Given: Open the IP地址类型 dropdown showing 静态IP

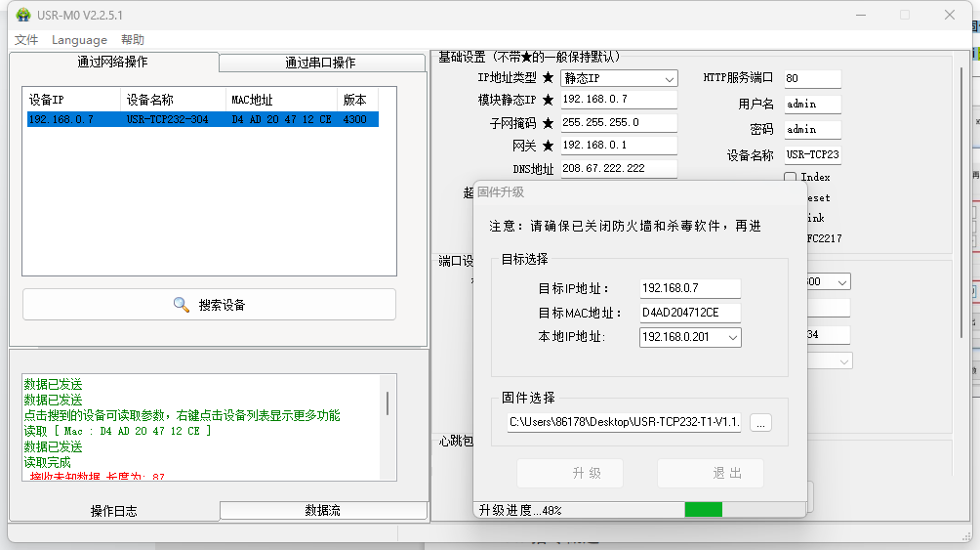Looking at the screenshot, I should tap(619, 78).
